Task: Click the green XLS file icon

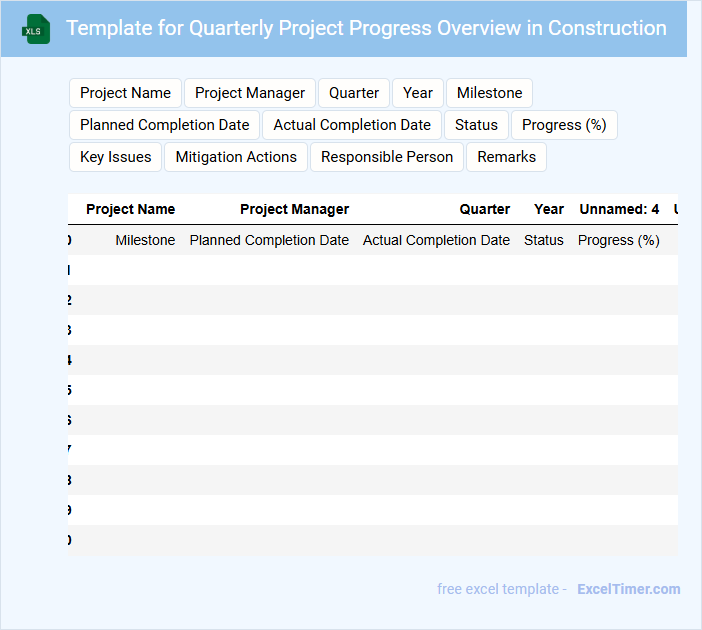Action: (36, 29)
